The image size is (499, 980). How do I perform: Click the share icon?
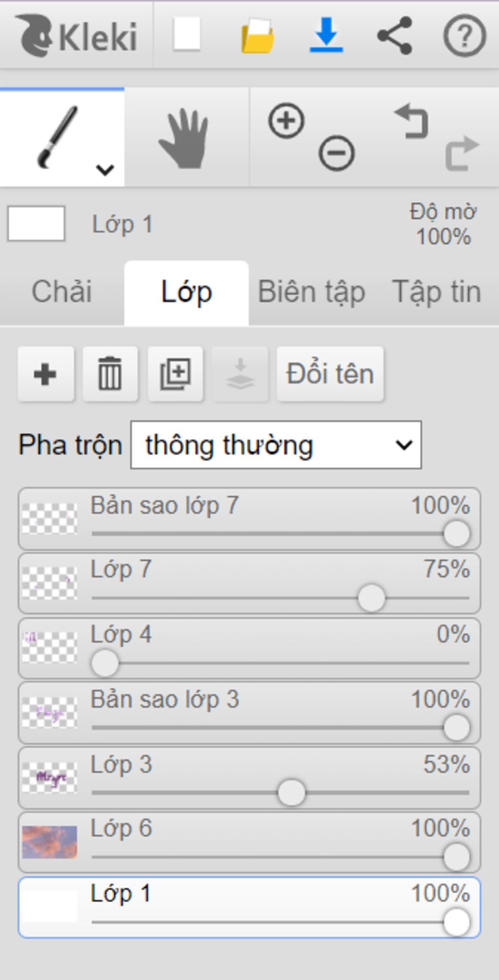pyautogui.click(x=395, y=35)
